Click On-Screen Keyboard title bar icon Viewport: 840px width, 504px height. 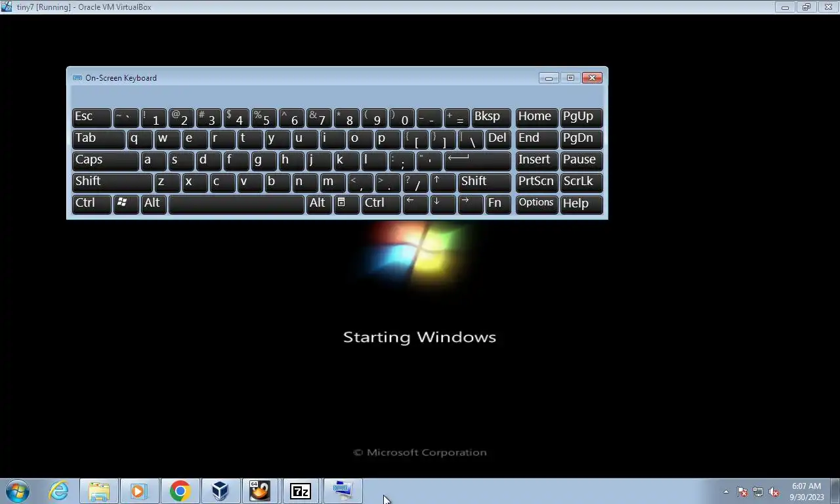[77, 77]
